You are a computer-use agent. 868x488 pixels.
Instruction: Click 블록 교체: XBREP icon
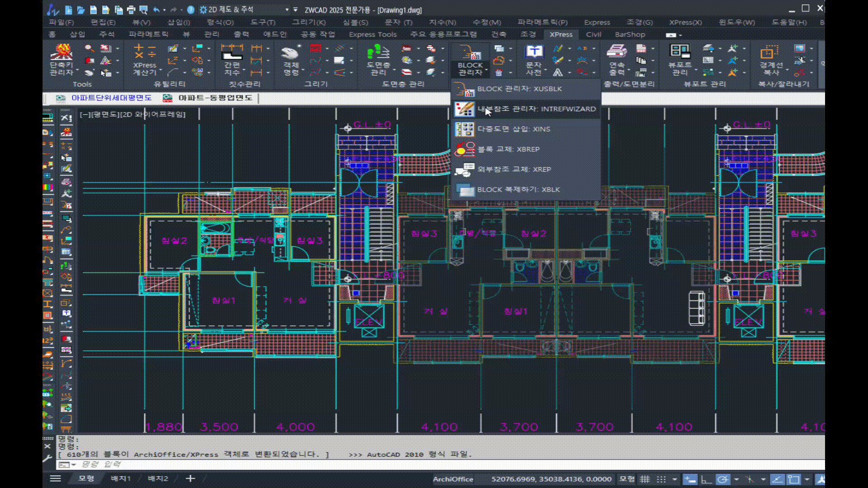tap(464, 149)
